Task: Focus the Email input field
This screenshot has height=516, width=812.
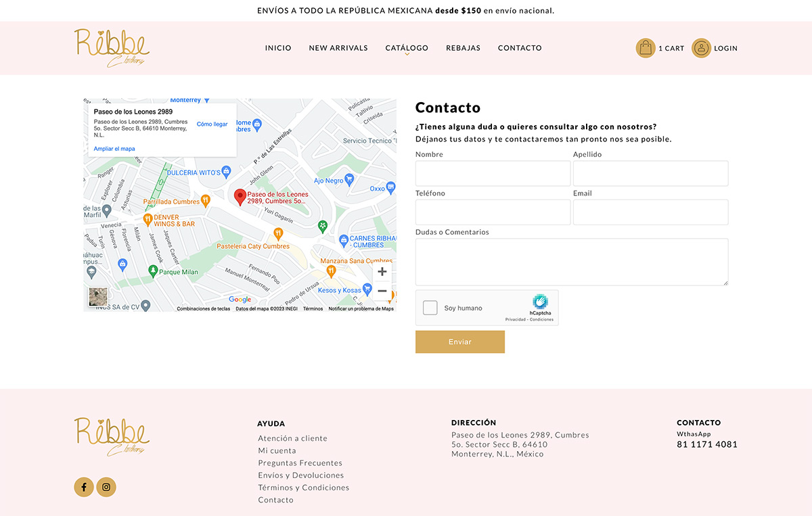Action: coord(650,212)
